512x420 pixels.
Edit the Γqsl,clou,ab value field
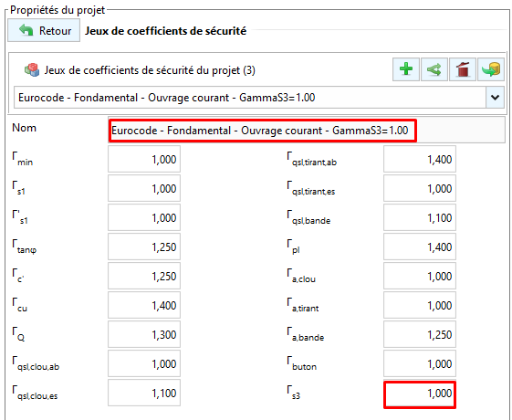click(x=144, y=363)
